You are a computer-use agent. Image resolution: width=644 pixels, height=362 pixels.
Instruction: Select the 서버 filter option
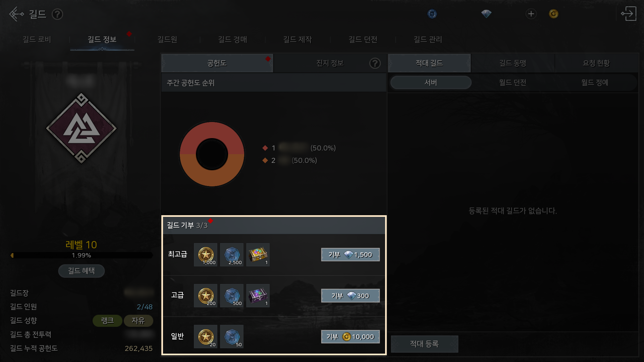tap(431, 82)
